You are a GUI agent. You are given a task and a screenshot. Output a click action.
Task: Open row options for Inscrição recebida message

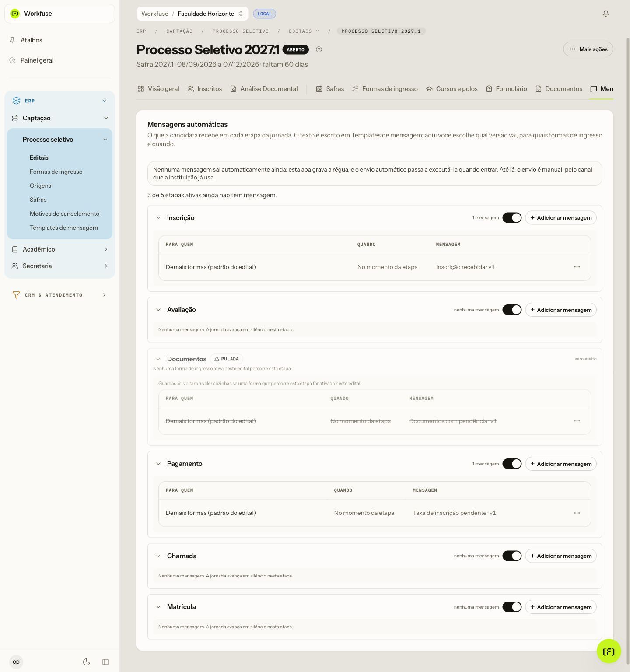tap(577, 267)
